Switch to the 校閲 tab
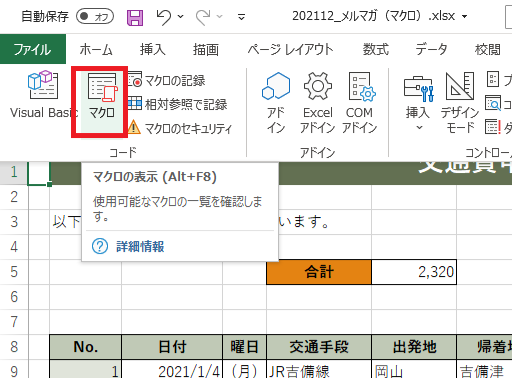This screenshot has width=512, height=379. 488,49
